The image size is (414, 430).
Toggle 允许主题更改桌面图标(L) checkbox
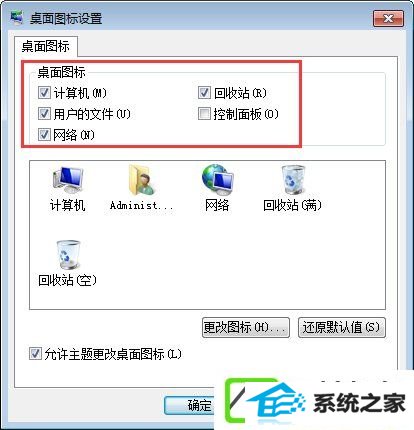(x=35, y=354)
